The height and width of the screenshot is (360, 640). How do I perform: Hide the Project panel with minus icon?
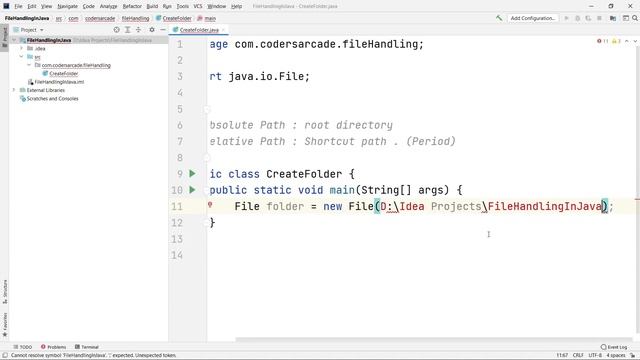point(163,30)
